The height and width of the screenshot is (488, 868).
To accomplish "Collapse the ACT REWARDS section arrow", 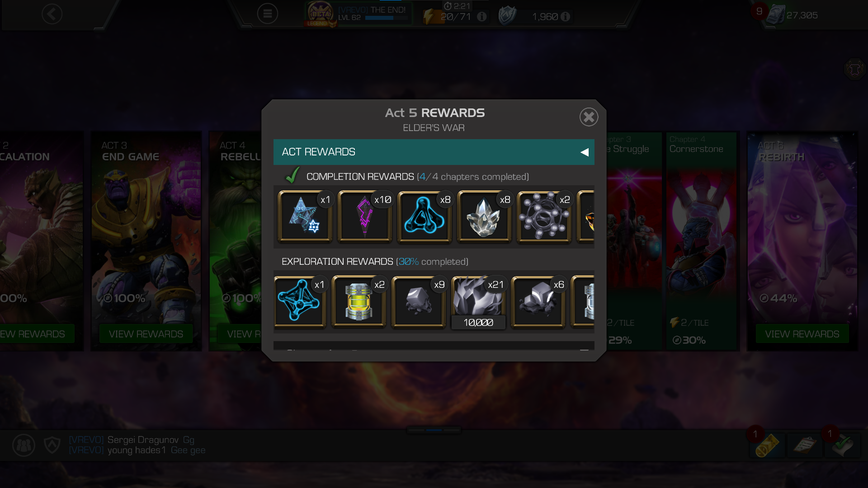I will (585, 152).
